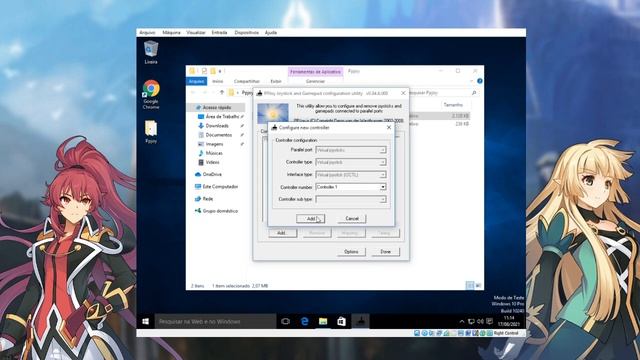Click the volume speaker tray icon

point(480,322)
